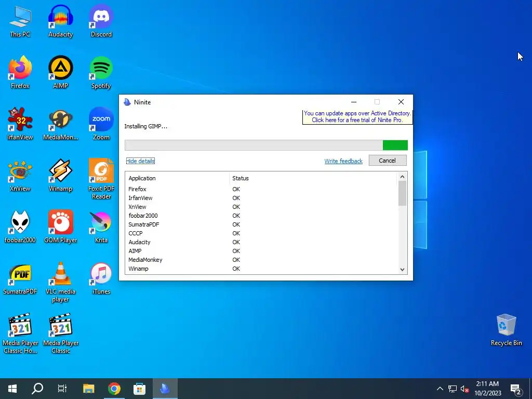Image resolution: width=532 pixels, height=399 pixels.
Task: Click the network status tray icon
Action: pyautogui.click(x=453, y=389)
